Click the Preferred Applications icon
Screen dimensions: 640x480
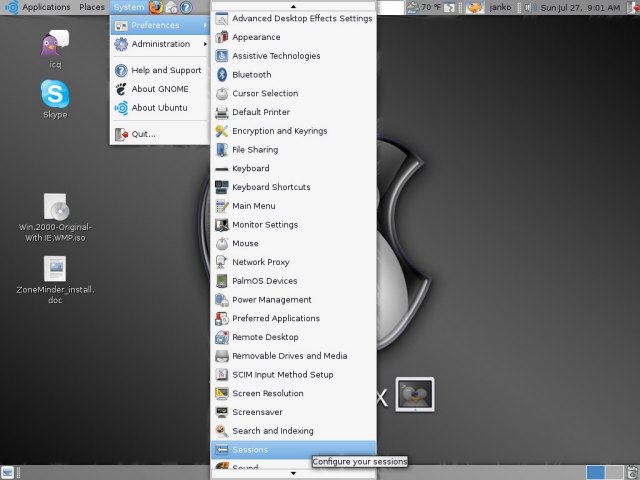222,319
